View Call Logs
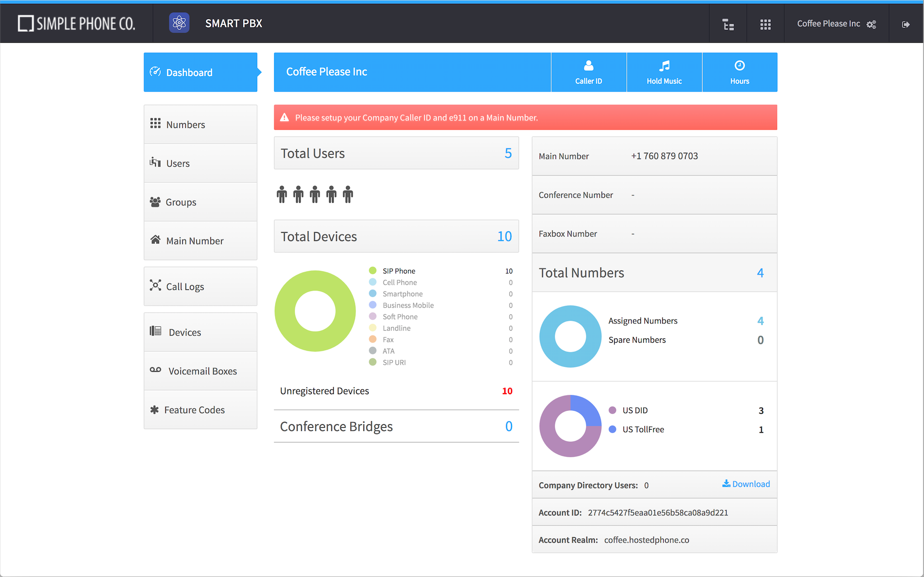This screenshot has width=924, height=577. coord(200,287)
